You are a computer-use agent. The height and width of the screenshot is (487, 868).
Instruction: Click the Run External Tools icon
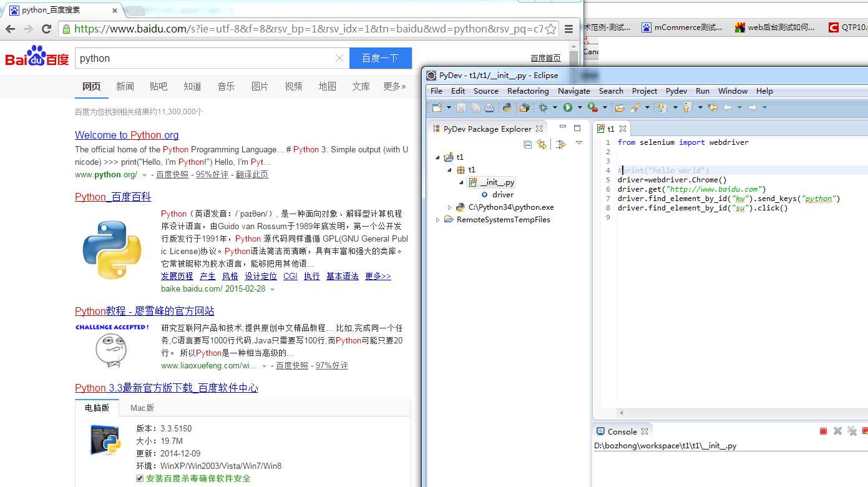pyautogui.click(x=593, y=107)
